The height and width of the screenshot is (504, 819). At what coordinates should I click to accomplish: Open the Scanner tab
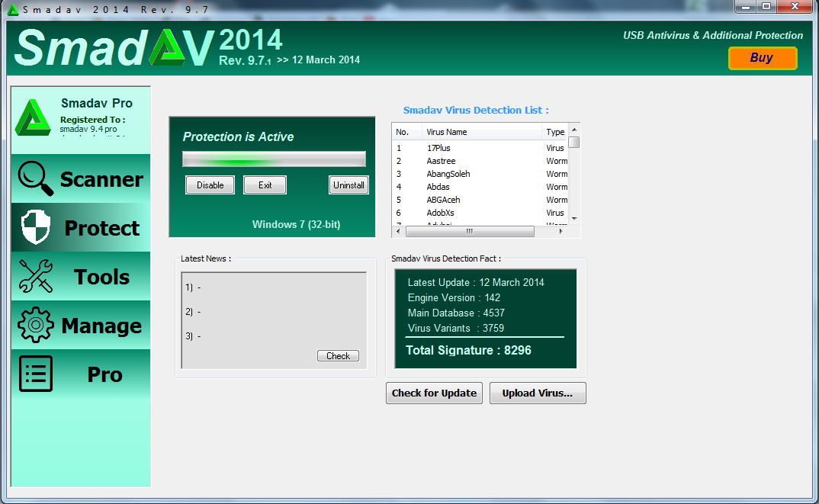pos(81,178)
